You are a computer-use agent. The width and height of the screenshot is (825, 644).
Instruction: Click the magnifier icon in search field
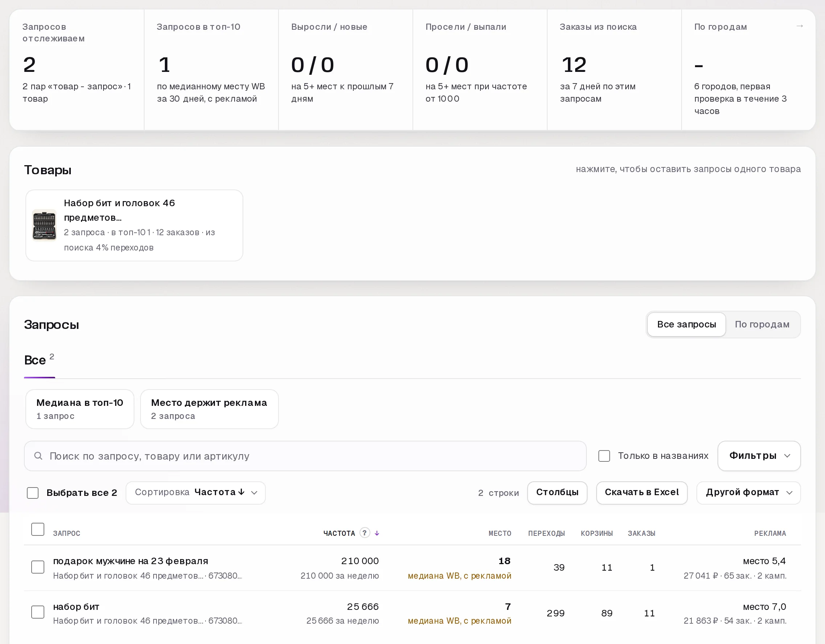[x=38, y=456]
